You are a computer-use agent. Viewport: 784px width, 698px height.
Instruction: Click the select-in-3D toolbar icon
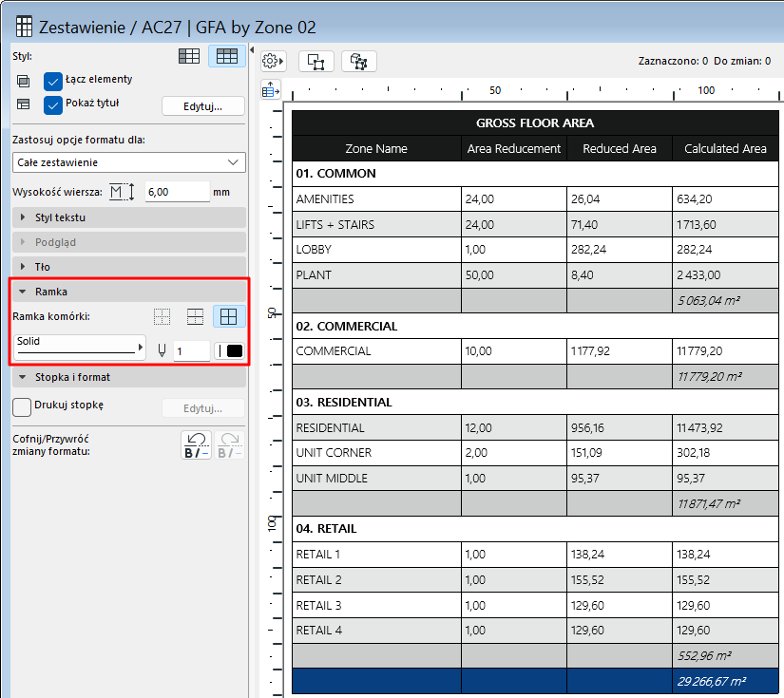[x=359, y=61]
